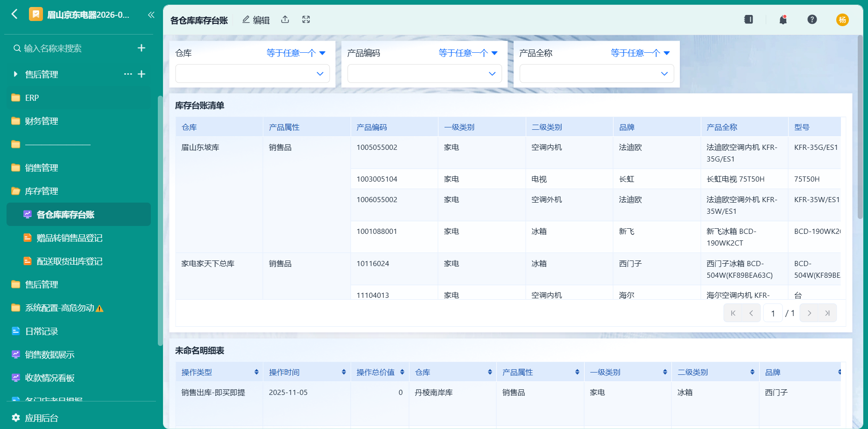The image size is (868, 429).
Task: Go to the next page
Action: click(x=809, y=313)
